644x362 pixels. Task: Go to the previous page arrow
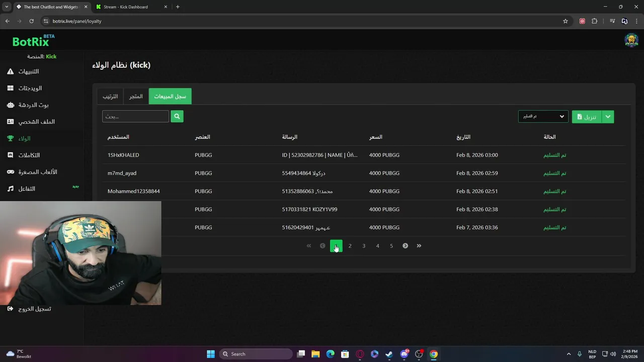pyautogui.click(x=323, y=246)
